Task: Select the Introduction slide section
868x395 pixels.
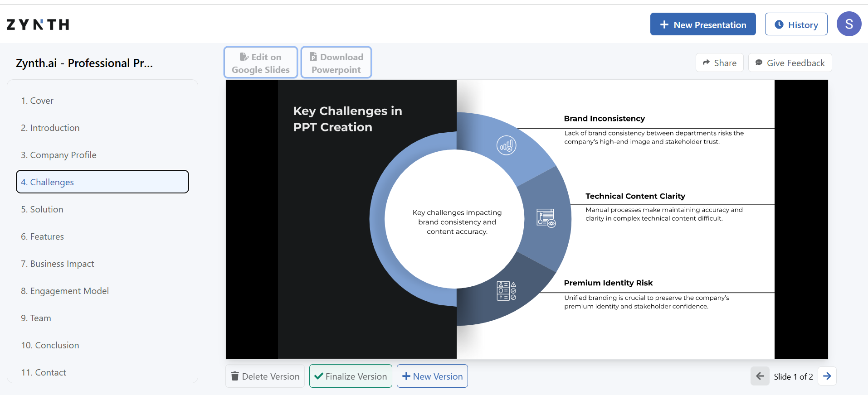Action: (50, 128)
